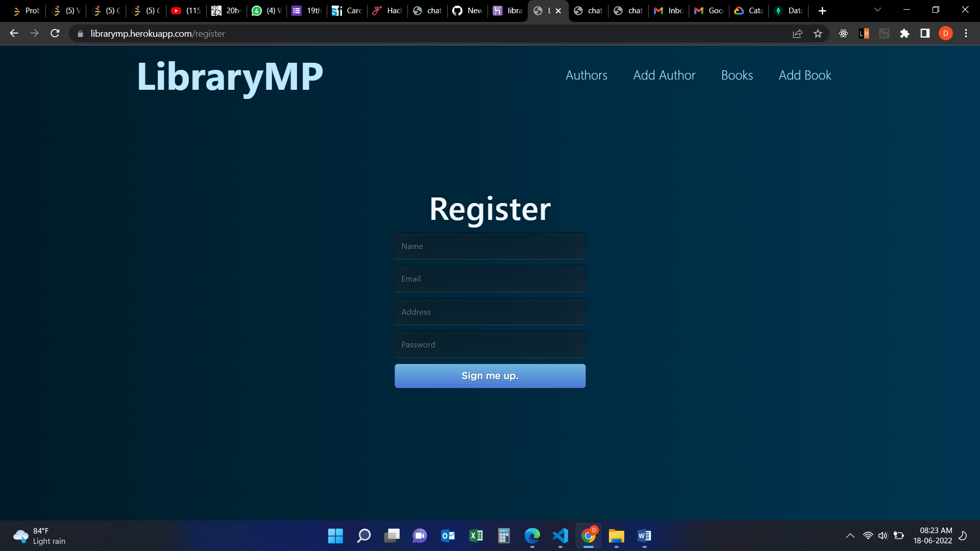
Task: Open the GitHub tab
Action: 467,10
